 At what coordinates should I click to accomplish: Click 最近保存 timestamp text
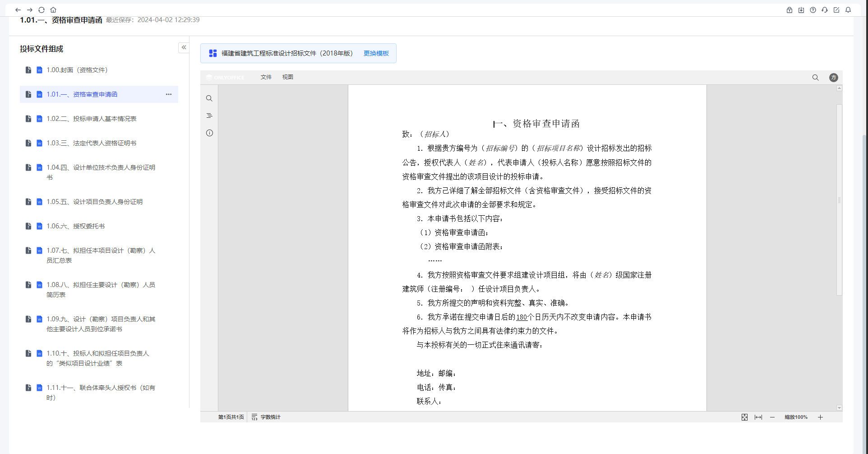[x=153, y=20]
